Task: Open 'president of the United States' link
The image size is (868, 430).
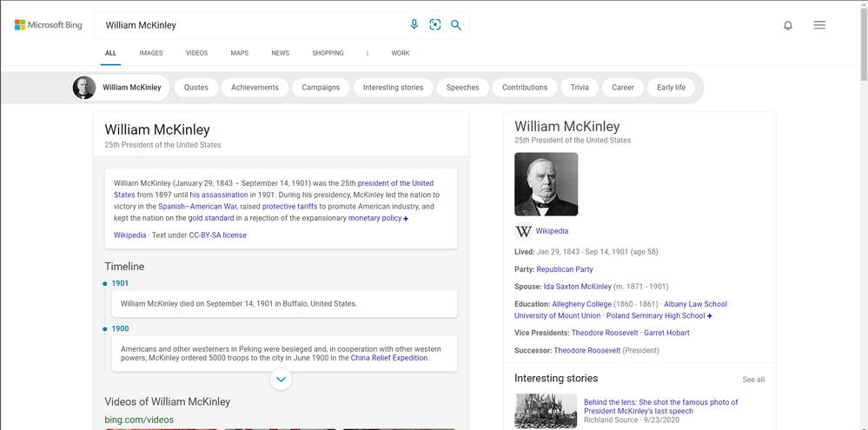Action: click(395, 183)
